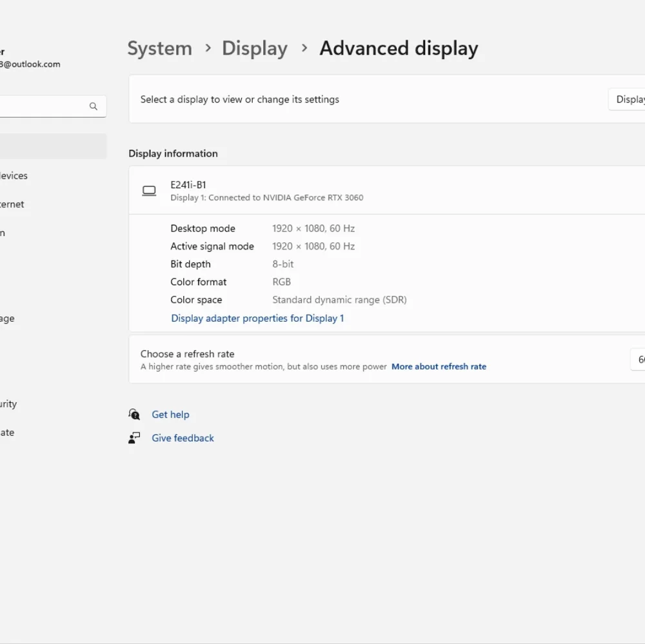Click the Get help headset icon
645x644 pixels.
(134, 414)
